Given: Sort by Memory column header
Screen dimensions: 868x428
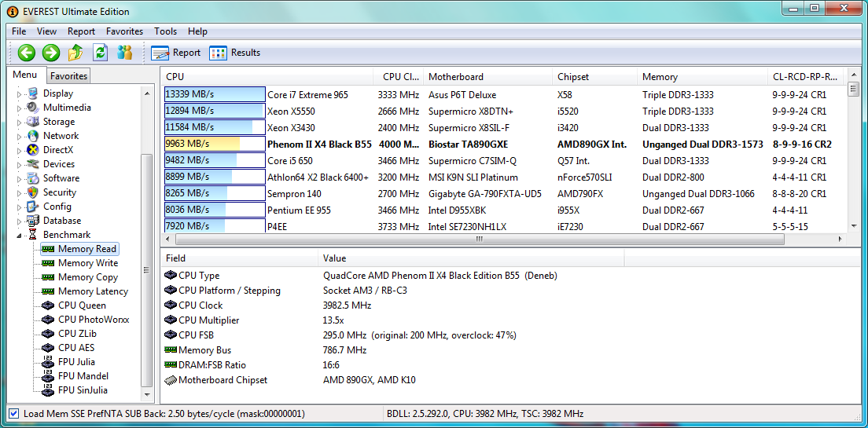Looking at the screenshot, I should pos(702,77).
